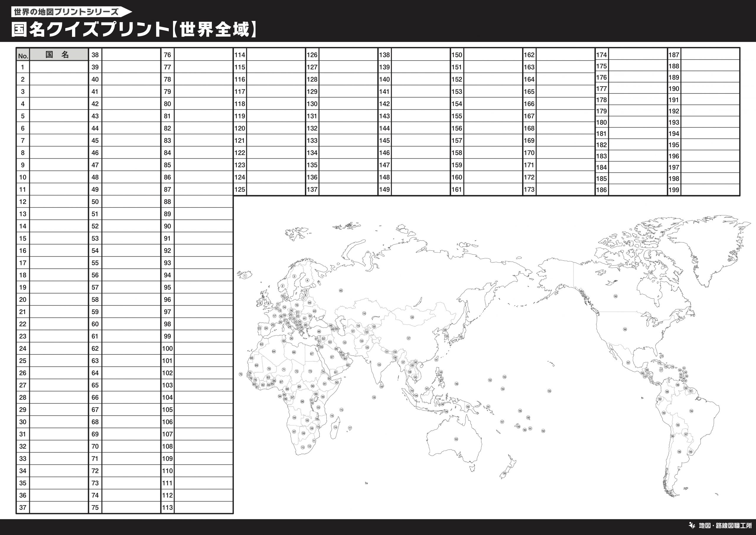Click table number cell 150
The width and height of the screenshot is (756, 535).
457,55
